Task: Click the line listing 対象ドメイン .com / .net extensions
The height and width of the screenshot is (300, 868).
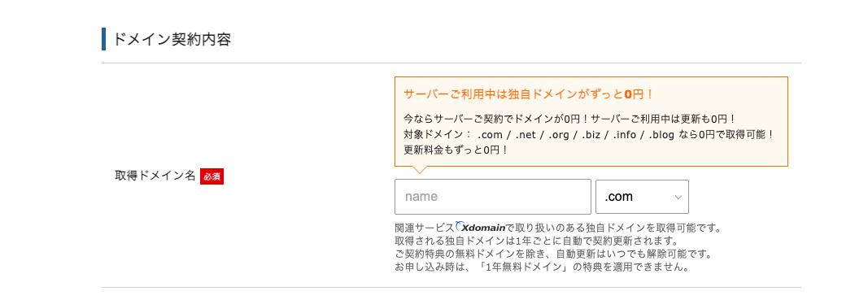Action: 588,134
